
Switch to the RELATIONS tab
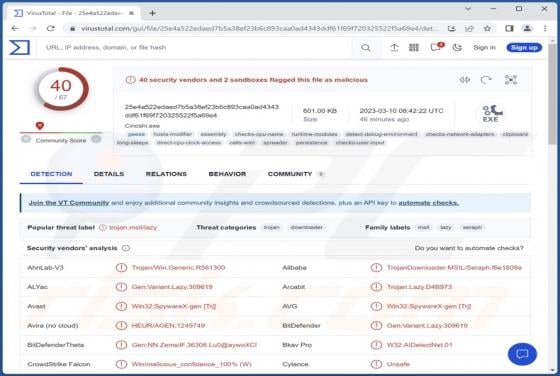coord(166,174)
